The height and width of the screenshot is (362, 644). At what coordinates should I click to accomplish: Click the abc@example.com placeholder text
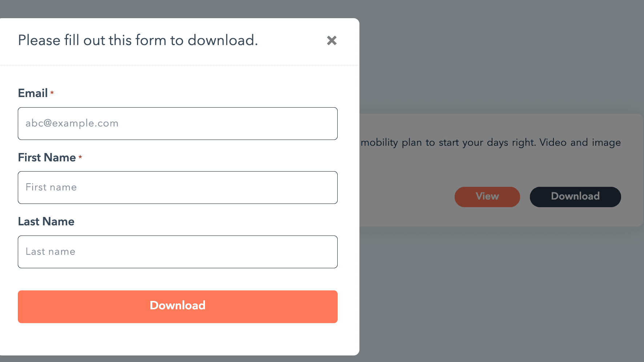[x=72, y=123]
